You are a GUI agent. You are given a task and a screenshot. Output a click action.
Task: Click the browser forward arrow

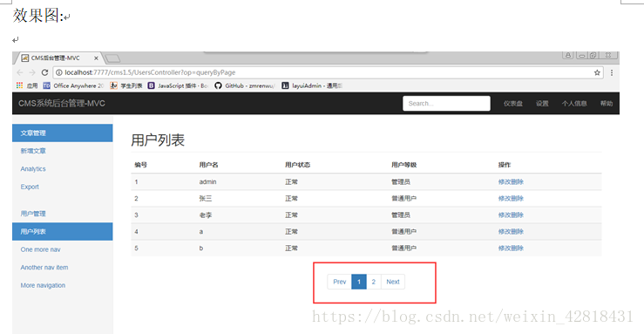point(32,72)
